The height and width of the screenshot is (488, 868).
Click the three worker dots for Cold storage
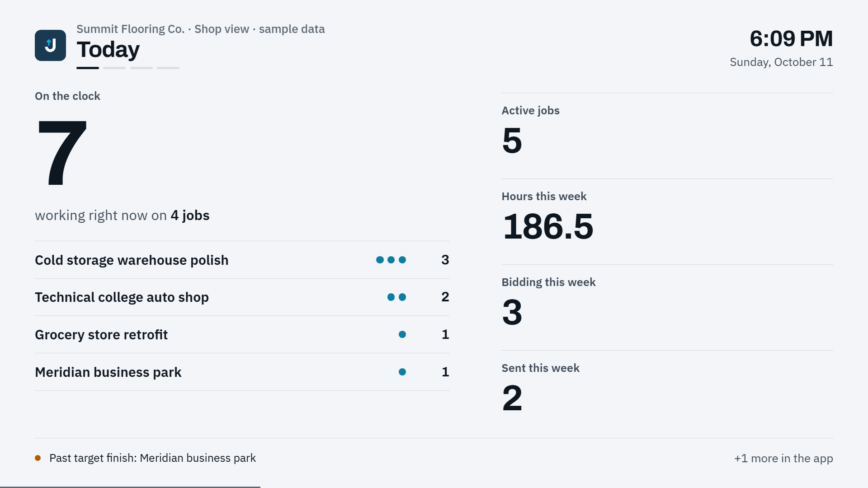pos(391,260)
